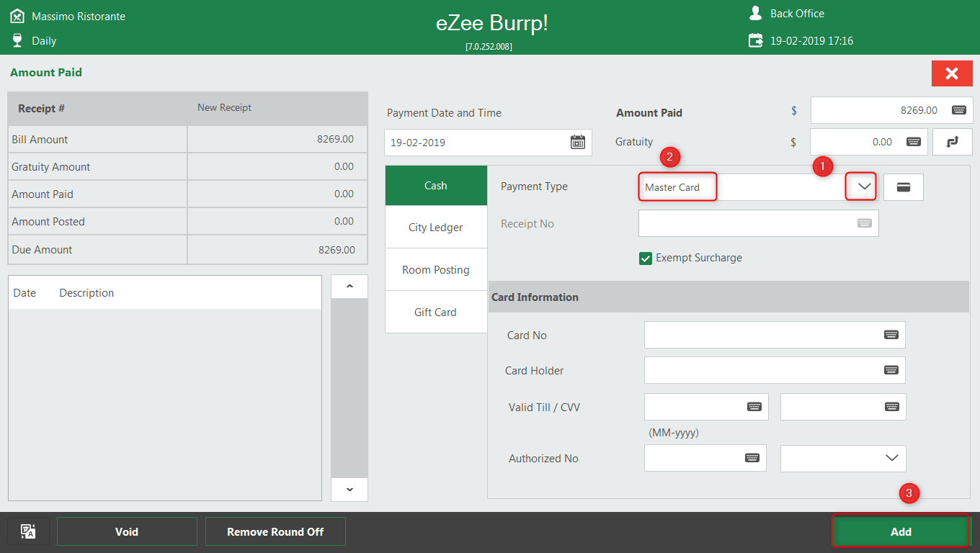Click the New Receipt text
Viewport: 980px width, 553px height.
(224, 107)
